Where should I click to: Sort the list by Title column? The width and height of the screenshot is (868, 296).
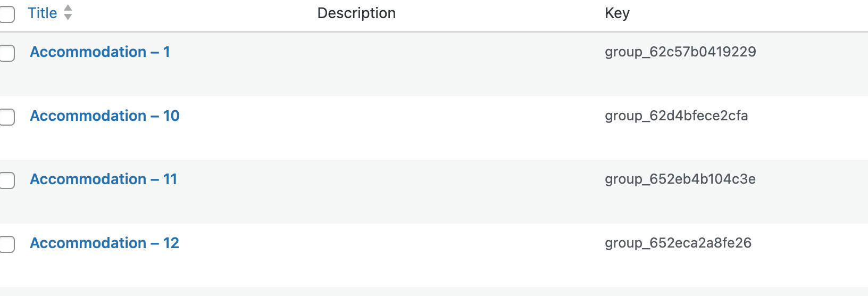point(43,13)
